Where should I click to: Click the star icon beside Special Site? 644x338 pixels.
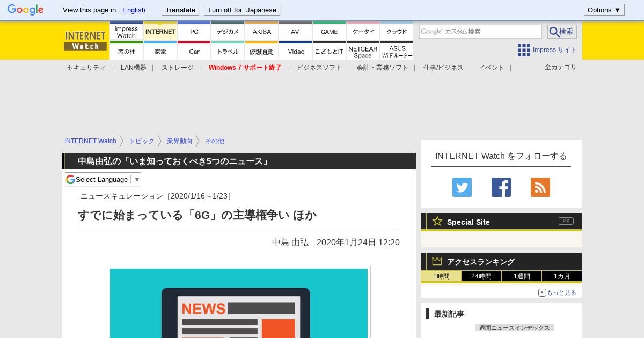[x=437, y=221]
